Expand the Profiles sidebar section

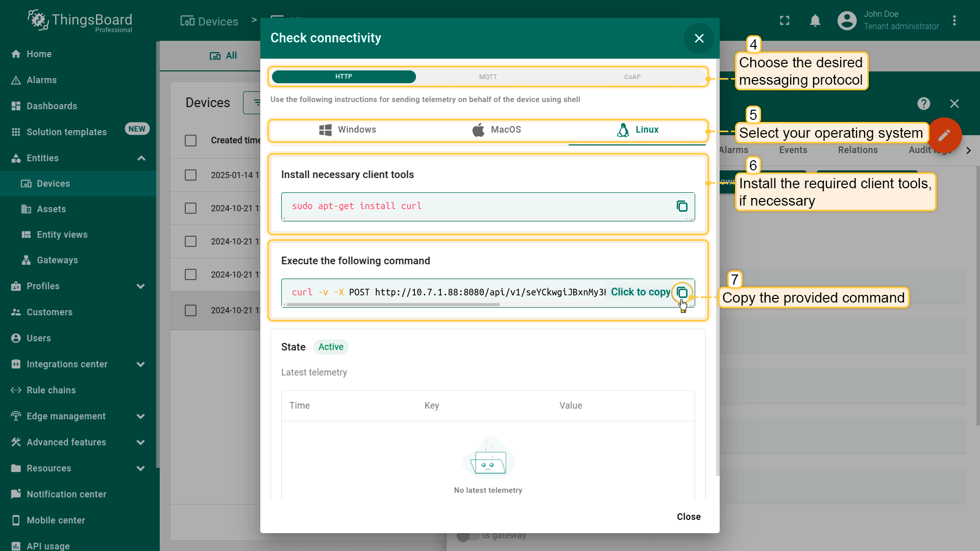(141, 286)
